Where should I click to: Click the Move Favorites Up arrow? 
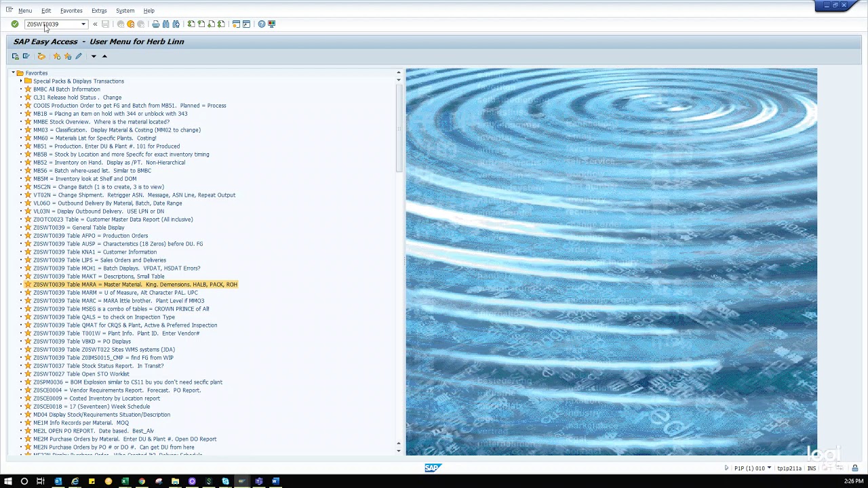pos(104,56)
